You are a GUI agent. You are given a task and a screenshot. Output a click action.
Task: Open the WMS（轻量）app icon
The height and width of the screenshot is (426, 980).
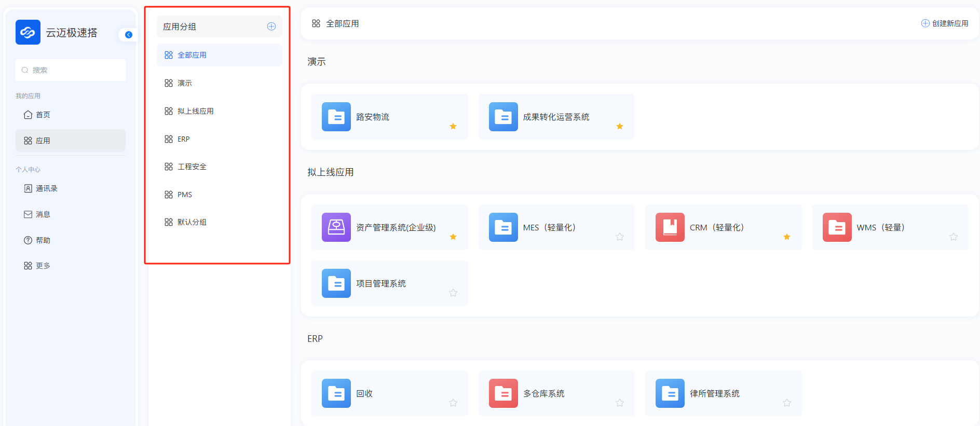(x=837, y=227)
